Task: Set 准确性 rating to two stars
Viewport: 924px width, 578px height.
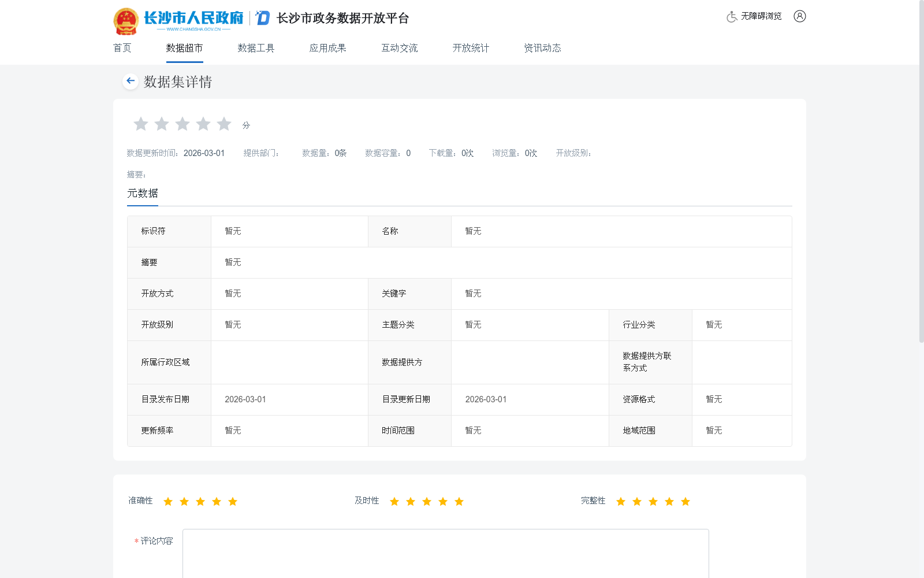Action: click(184, 501)
